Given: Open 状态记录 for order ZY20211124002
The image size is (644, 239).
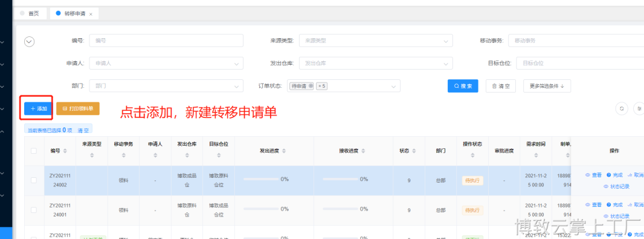Looking at the screenshot, I should point(616,186).
